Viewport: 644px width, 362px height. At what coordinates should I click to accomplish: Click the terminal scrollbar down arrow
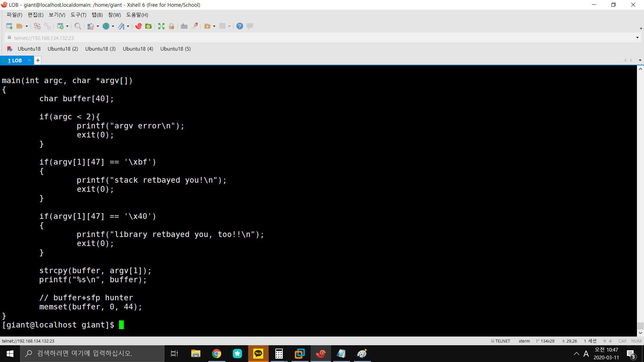click(640, 333)
